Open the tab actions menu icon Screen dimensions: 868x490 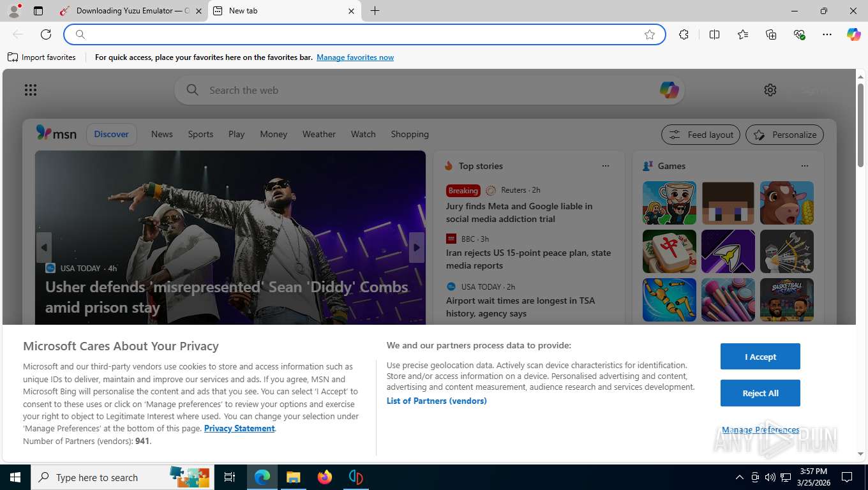click(x=38, y=11)
